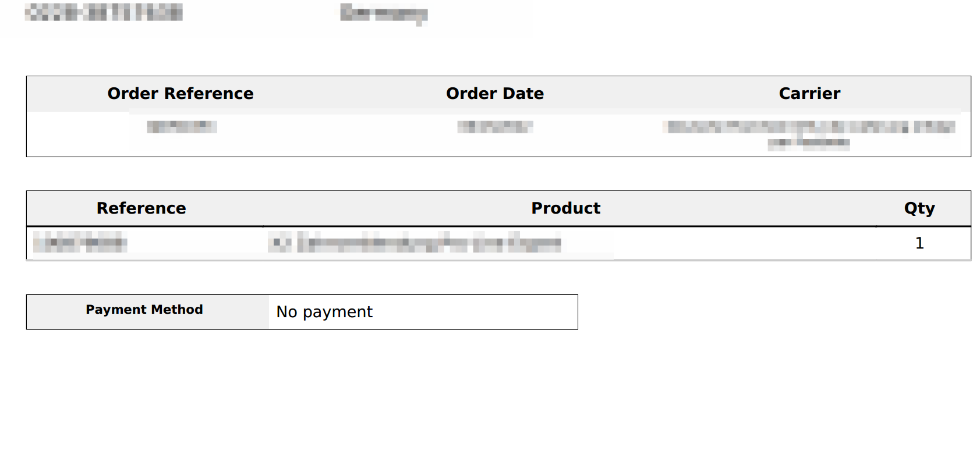Select the blurred country name at top

(384, 14)
